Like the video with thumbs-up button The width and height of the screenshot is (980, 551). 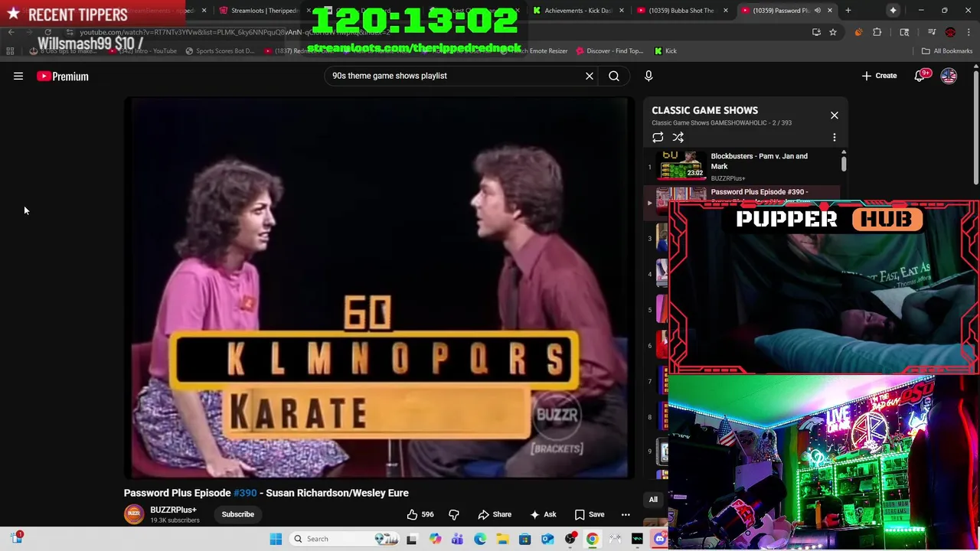click(420, 514)
